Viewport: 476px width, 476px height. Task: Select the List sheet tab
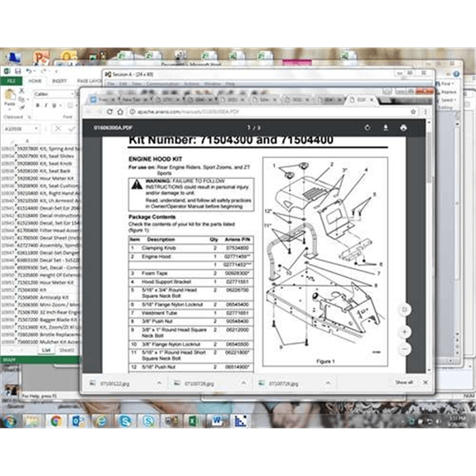coord(46,350)
